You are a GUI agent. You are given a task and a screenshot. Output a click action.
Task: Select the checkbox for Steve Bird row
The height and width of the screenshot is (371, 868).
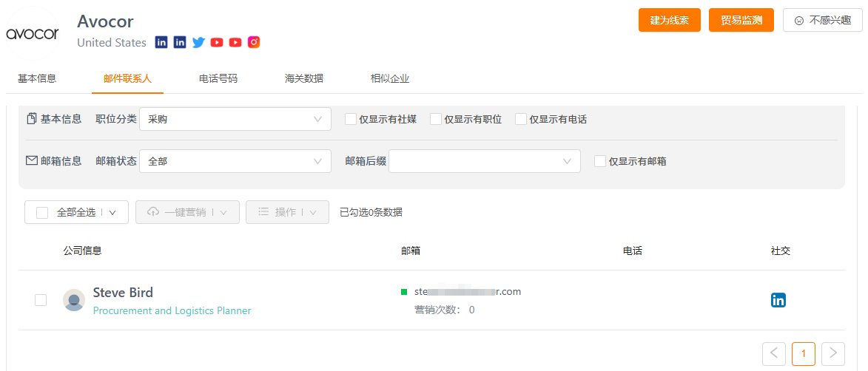41,299
